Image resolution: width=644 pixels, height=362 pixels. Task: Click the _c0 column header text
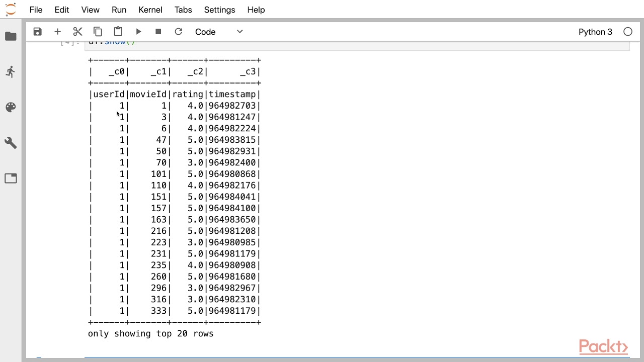(x=117, y=72)
